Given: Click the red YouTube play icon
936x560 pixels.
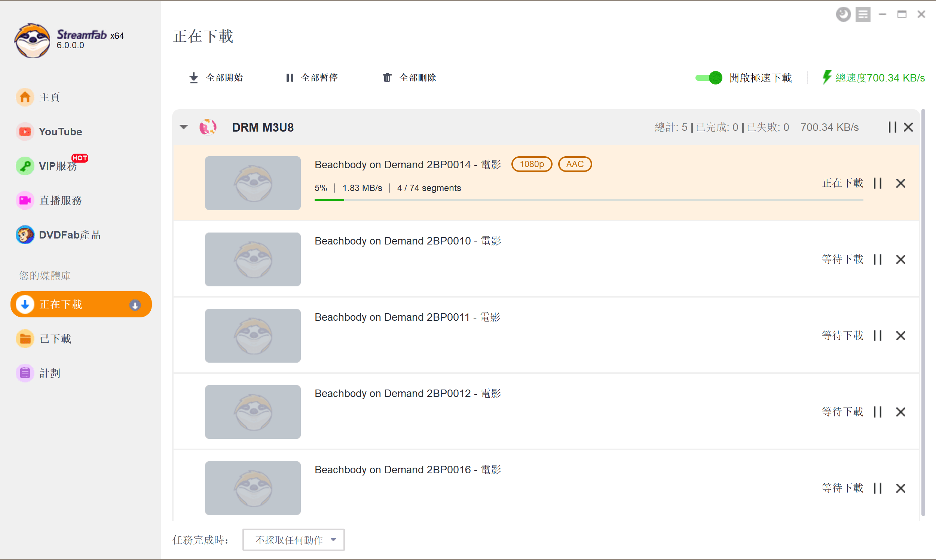Looking at the screenshot, I should pos(25,132).
